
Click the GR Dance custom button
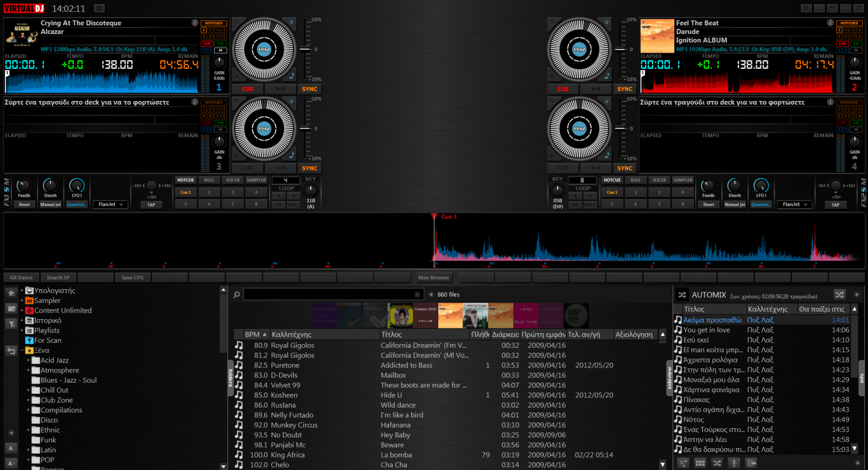click(x=21, y=277)
